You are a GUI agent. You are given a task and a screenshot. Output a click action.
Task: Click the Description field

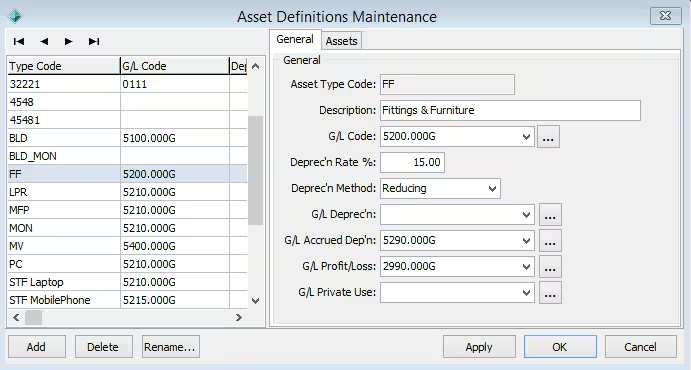(x=510, y=110)
